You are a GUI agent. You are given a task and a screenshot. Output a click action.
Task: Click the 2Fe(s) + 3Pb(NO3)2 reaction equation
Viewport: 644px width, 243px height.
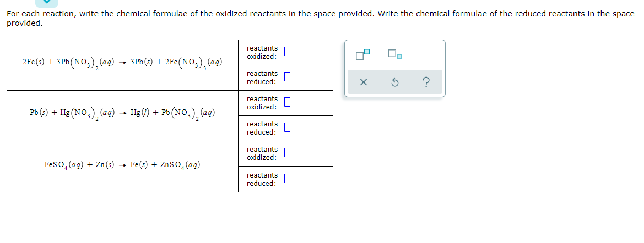coord(122,64)
